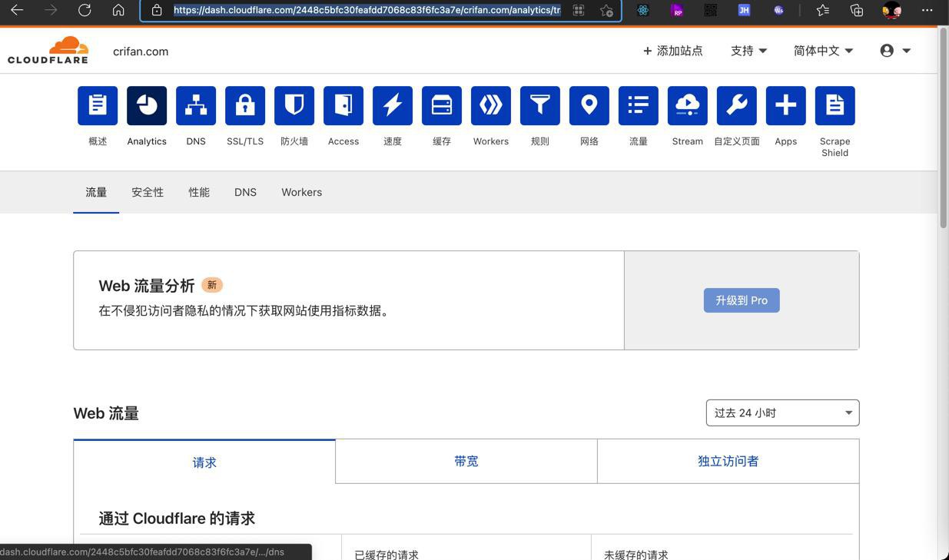This screenshot has height=560, width=949.
Task: Click the 未缓存的请求 label
Action: pyautogui.click(x=636, y=554)
